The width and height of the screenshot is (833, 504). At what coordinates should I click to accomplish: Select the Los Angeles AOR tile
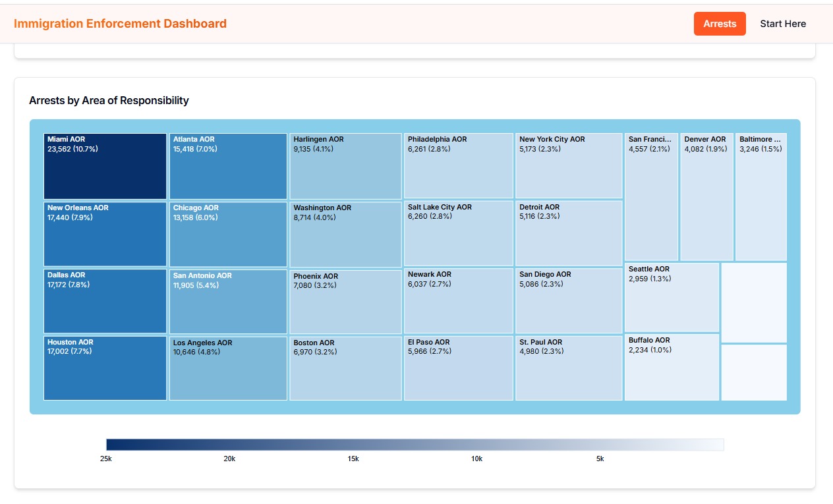point(228,368)
